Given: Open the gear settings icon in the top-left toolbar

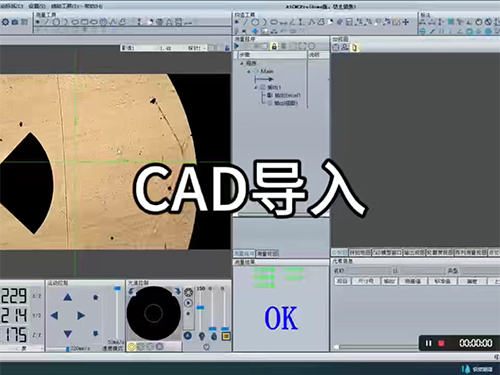Looking at the screenshot, I should [x=5, y=22].
